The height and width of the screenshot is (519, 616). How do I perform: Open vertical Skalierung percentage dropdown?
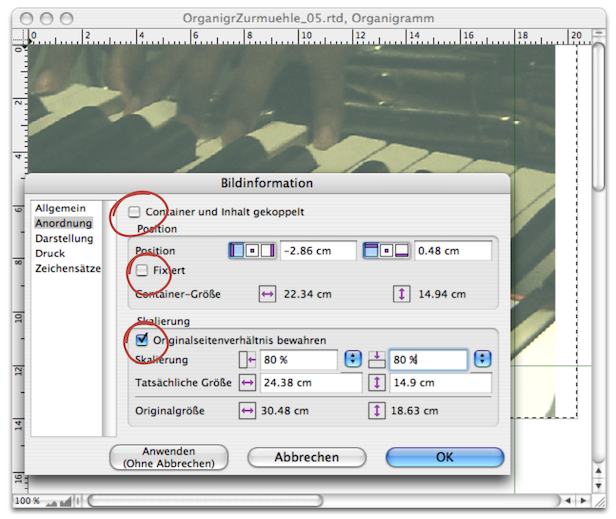click(483, 359)
